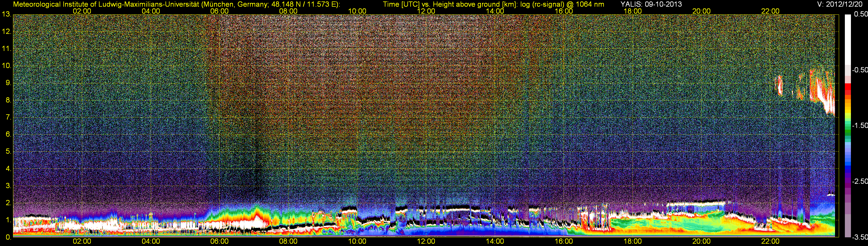Click the -2.50 value on the color scale
This screenshot has height=246, width=868.
click(860, 181)
